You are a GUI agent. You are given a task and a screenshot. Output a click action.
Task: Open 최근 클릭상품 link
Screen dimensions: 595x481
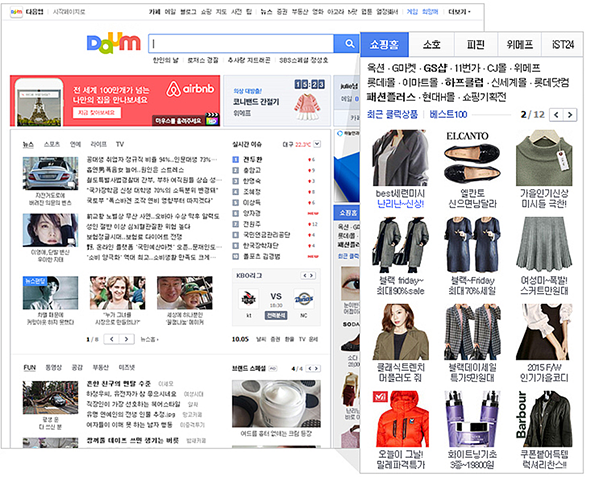(392, 114)
